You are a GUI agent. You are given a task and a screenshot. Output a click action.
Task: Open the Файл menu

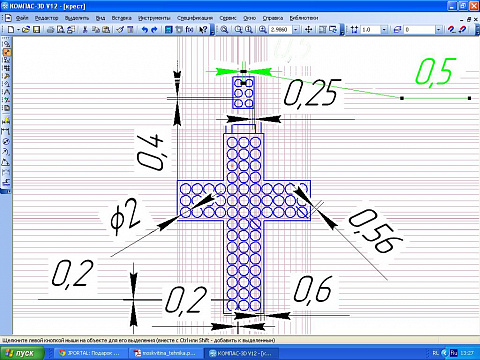22,18
